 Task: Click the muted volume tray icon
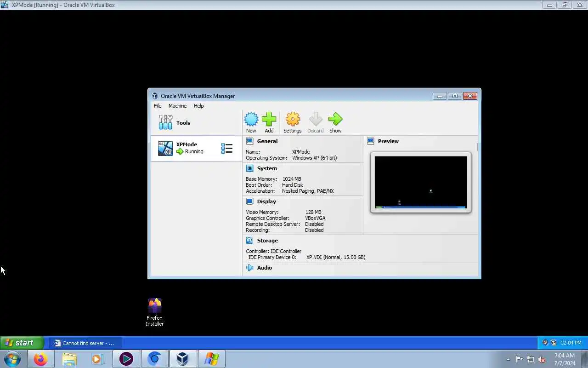coord(542,359)
